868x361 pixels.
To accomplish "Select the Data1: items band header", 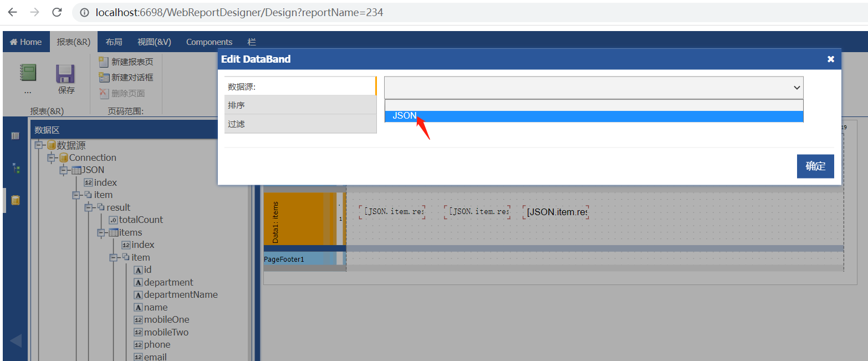I will (x=299, y=218).
